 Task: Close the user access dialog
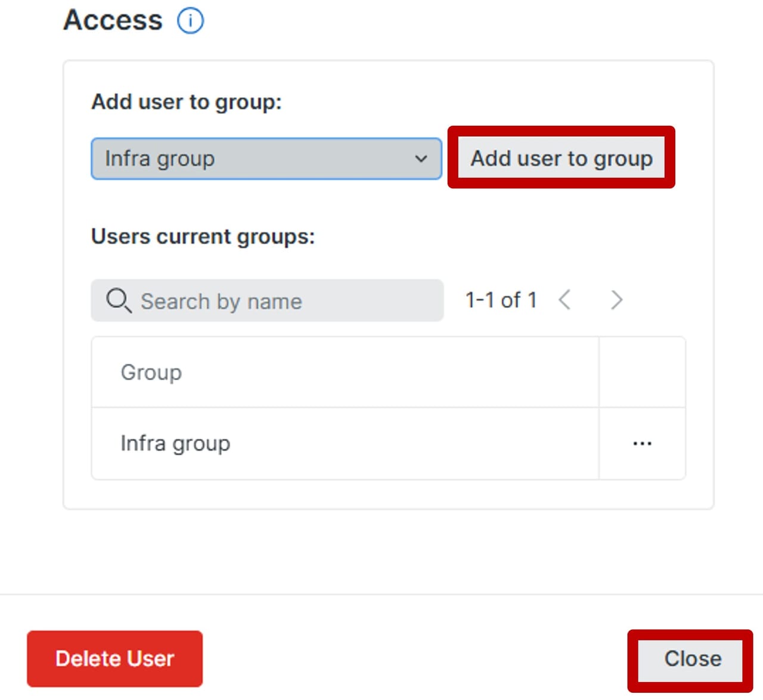coord(692,659)
